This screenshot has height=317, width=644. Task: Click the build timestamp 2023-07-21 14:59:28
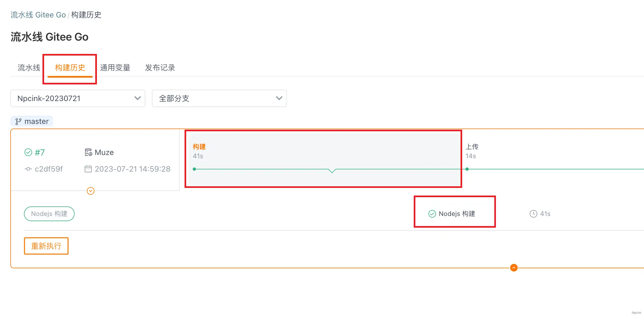pyautogui.click(x=133, y=169)
